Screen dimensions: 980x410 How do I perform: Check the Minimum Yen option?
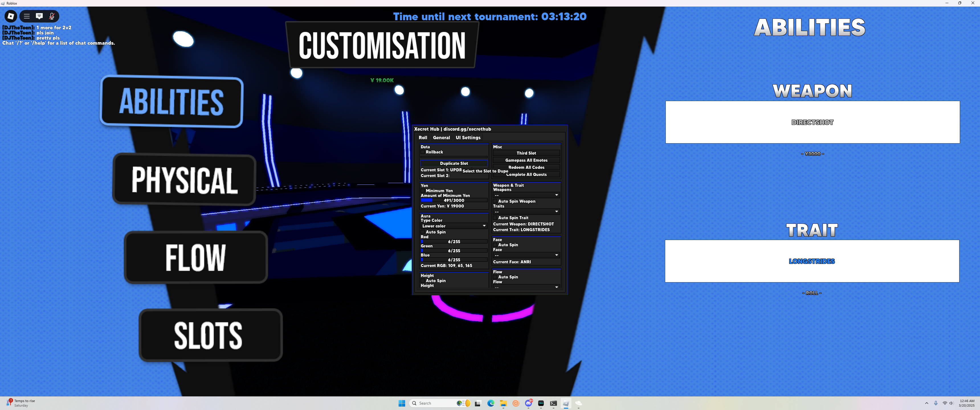423,191
